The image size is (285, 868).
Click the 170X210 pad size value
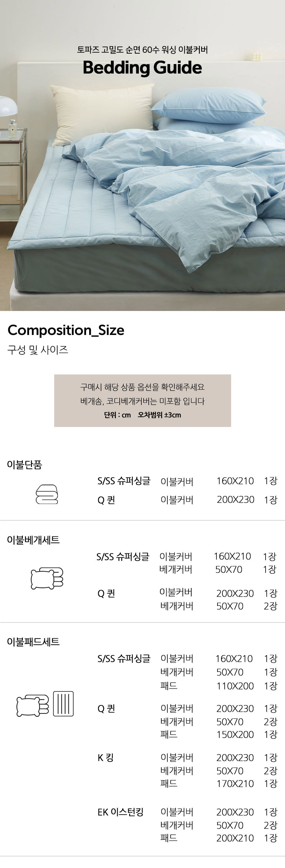[235, 784]
